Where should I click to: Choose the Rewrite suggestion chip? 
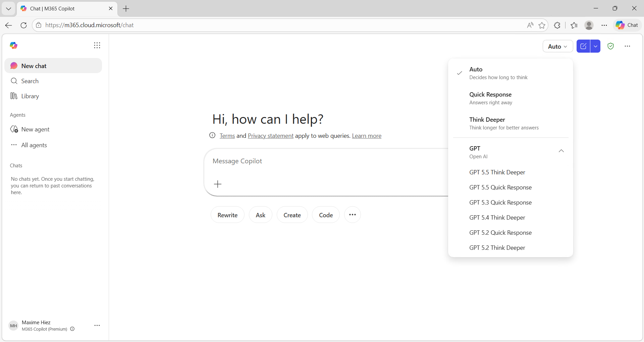point(227,215)
